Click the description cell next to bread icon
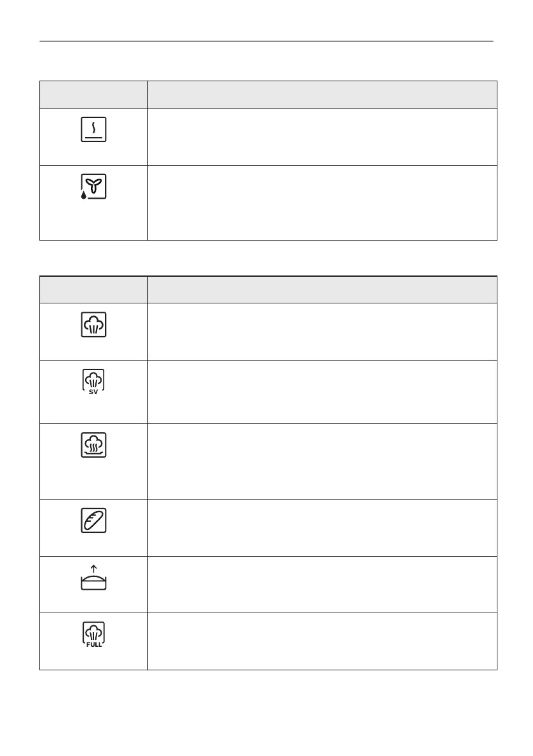The width and height of the screenshot is (533, 756). tap(321, 527)
